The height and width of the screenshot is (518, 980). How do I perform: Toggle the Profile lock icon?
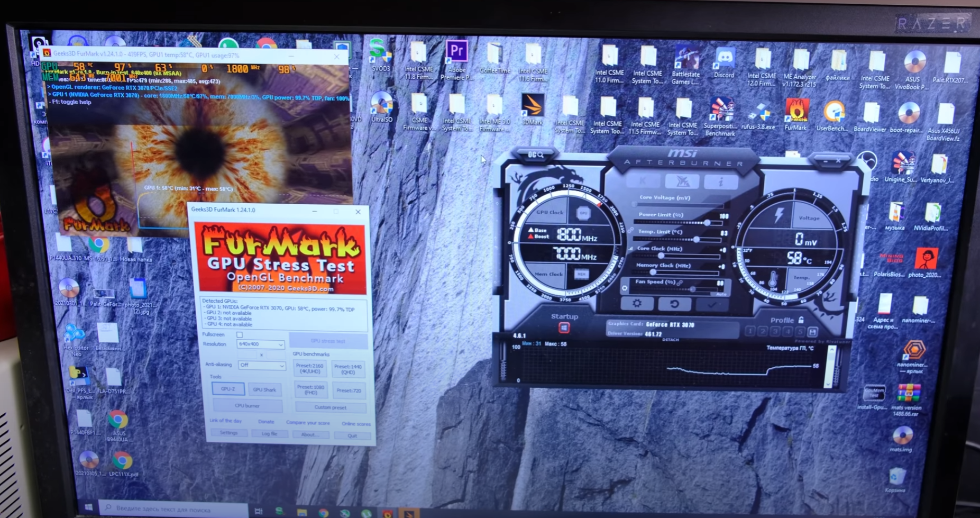[x=801, y=320]
